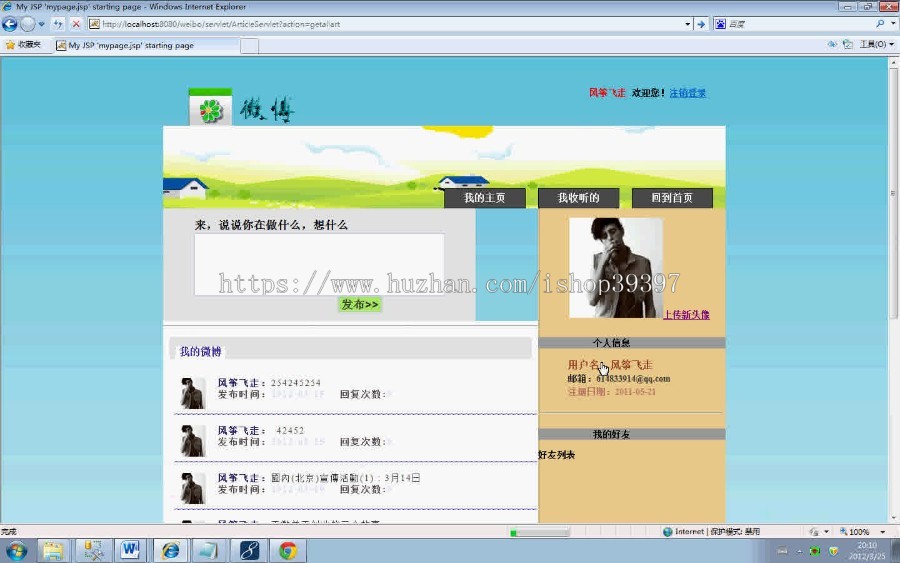Click the 注册日期 2011-05-21 text

coord(611,392)
